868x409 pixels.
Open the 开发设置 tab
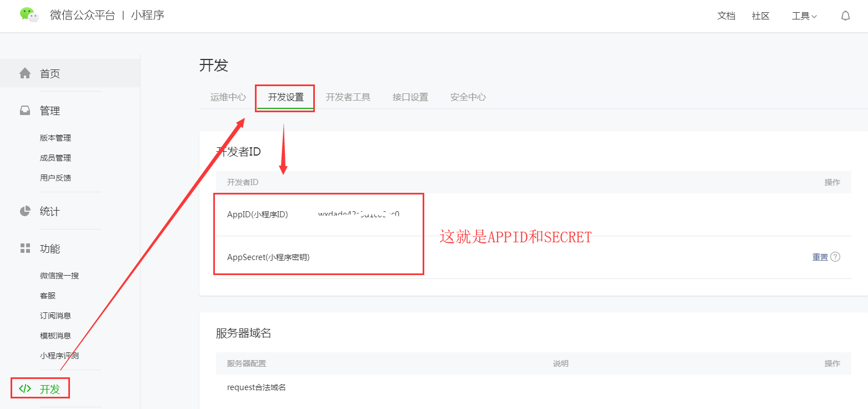[x=285, y=97]
